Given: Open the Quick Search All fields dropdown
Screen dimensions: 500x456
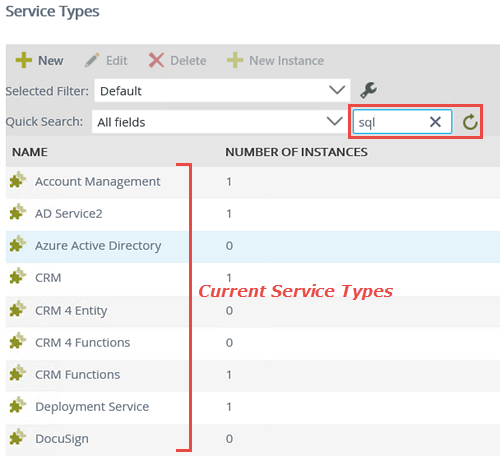Looking at the screenshot, I should 219,122.
